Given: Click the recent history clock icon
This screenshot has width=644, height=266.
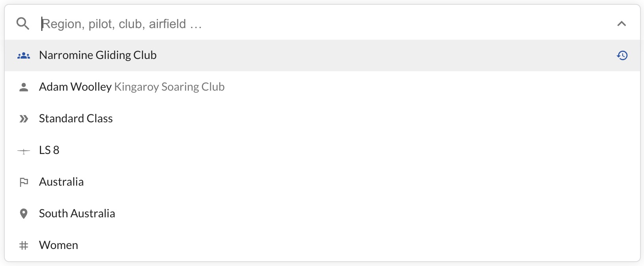Looking at the screenshot, I should coord(622,55).
